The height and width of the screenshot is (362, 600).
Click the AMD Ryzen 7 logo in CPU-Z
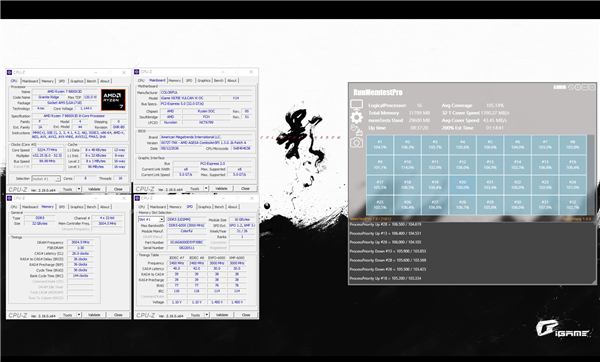pyautogui.click(x=113, y=100)
